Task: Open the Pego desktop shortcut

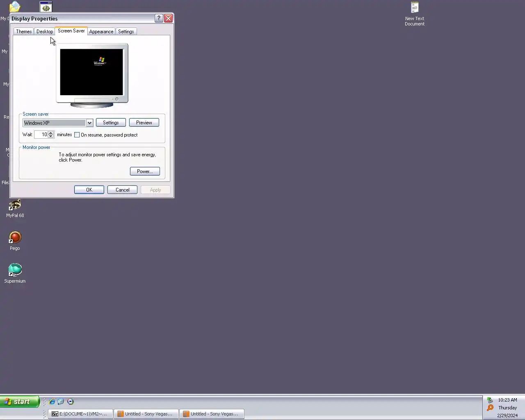Action: point(15,241)
